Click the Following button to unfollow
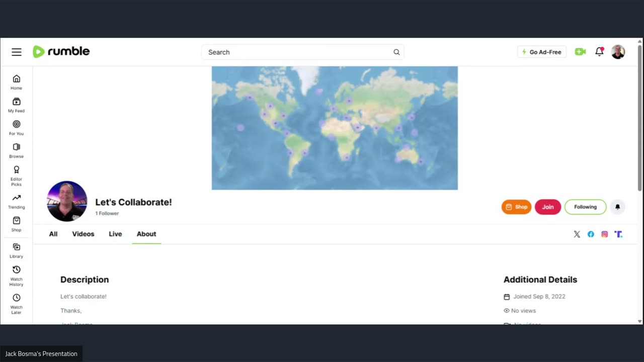Viewport: 644px width, 362px height. point(586,207)
